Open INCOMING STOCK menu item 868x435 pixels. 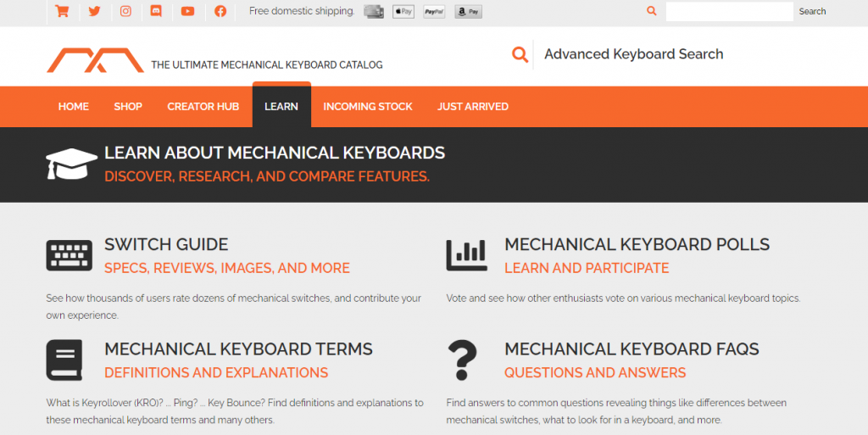368,106
